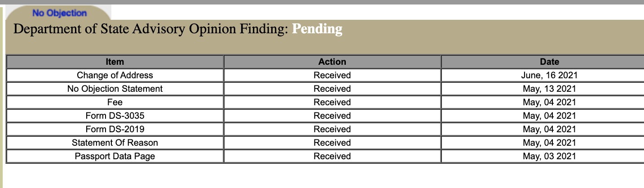Click the Change of Address item

tap(115, 75)
